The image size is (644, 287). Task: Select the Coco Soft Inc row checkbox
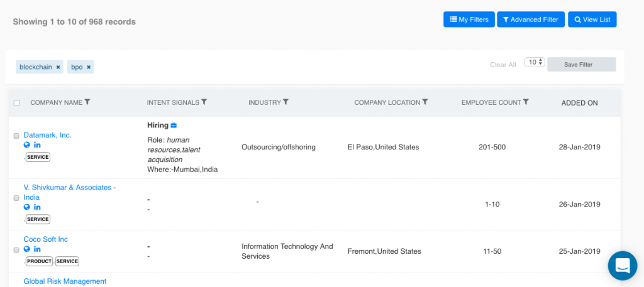[16, 250]
